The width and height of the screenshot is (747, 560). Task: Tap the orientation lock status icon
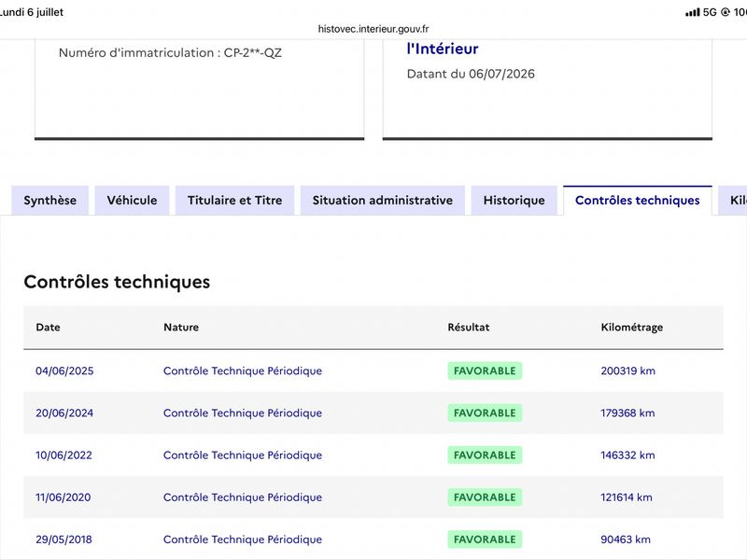click(x=726, y=12)
